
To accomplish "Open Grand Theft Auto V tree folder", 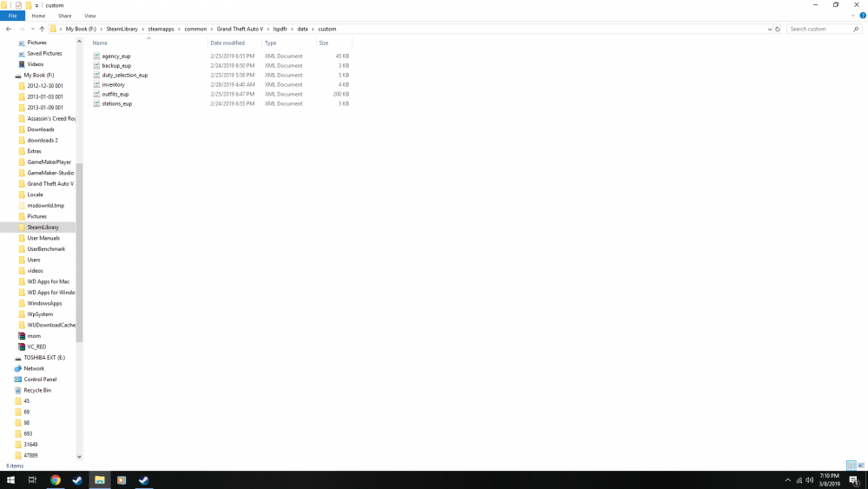I will (x=49, y=184).
